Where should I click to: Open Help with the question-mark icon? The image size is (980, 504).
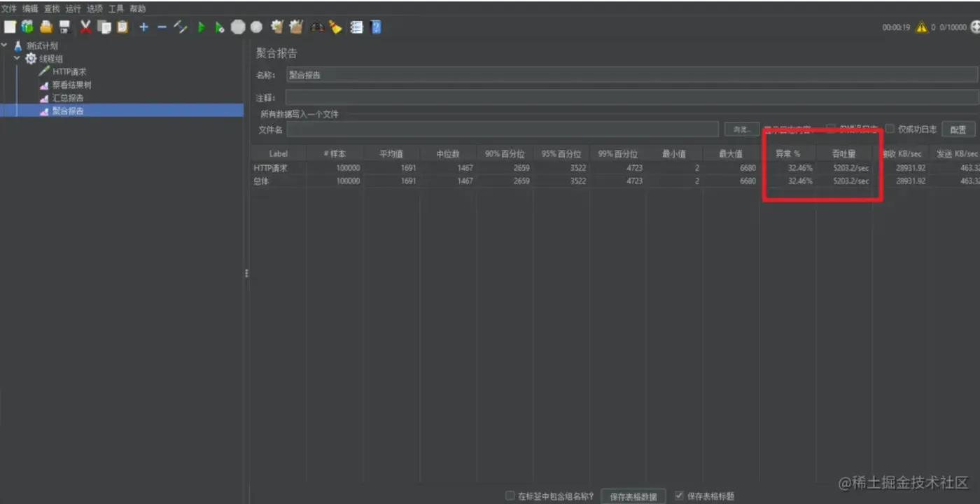pyautogui.click(x=376, y=27)
